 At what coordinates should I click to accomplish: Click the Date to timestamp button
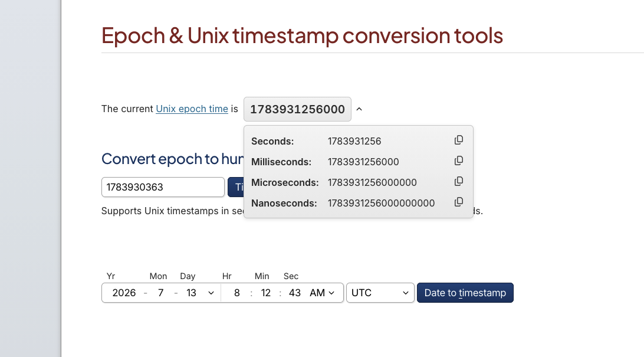[465, 293]
